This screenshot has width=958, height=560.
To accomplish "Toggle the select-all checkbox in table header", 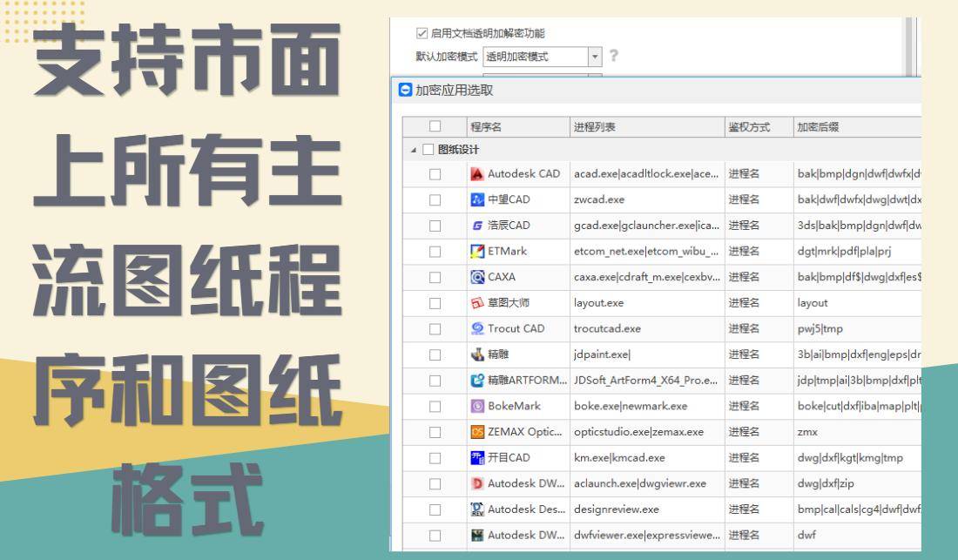I will click(x=435, y=127).
